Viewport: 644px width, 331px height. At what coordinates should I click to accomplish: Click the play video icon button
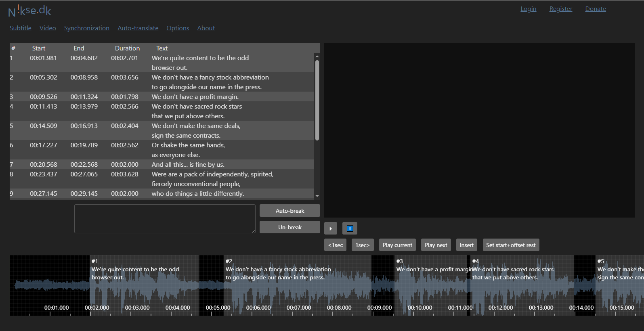pos(330,228)
